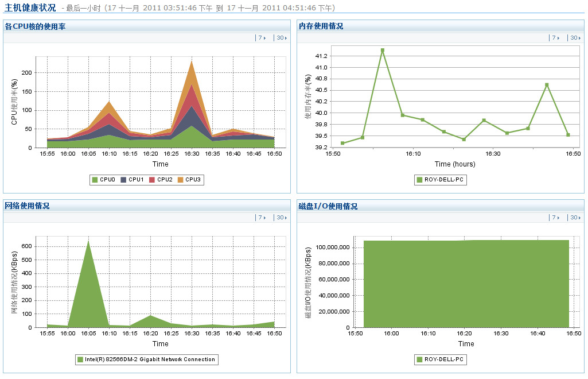Click the green CPU0 legend swatch
Viewport: 588px width, 379px height.
click(95, 180)
